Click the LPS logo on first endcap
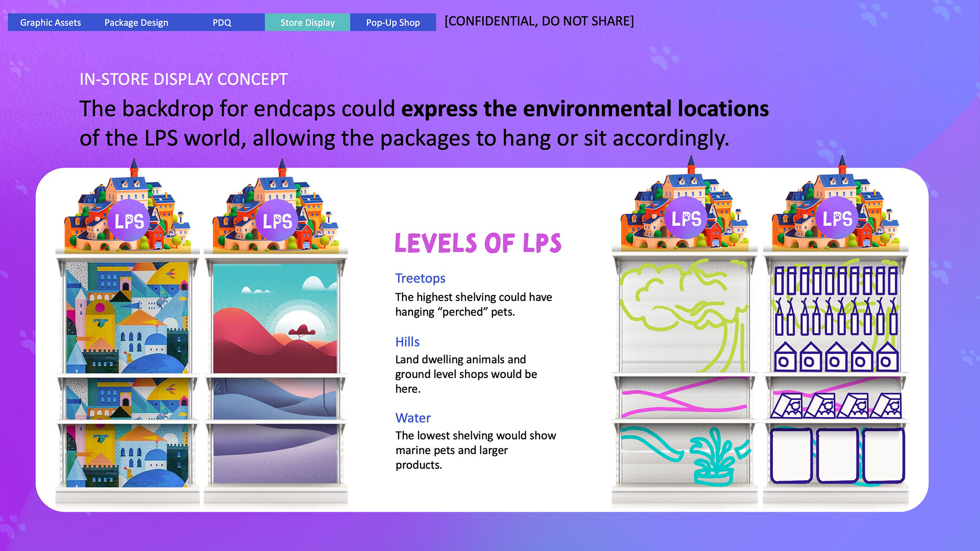The height and width of the screenshot is (551, 980). [129, 221]
